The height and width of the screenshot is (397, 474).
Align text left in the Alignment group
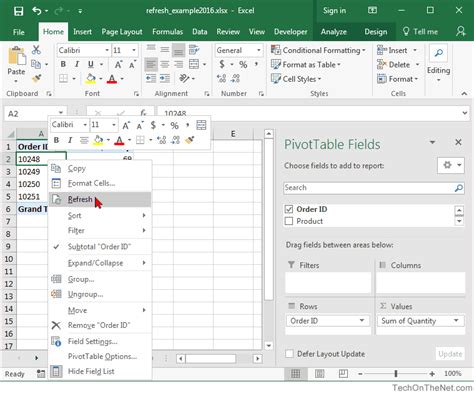click(151, 64)
